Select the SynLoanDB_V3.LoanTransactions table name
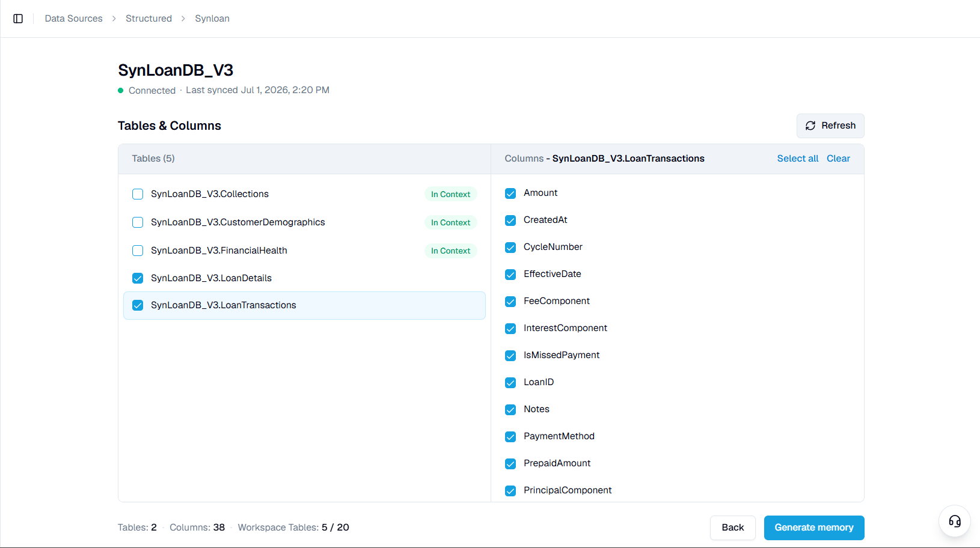The height and width of the screenshot is (548, 980). coord(224,305)
